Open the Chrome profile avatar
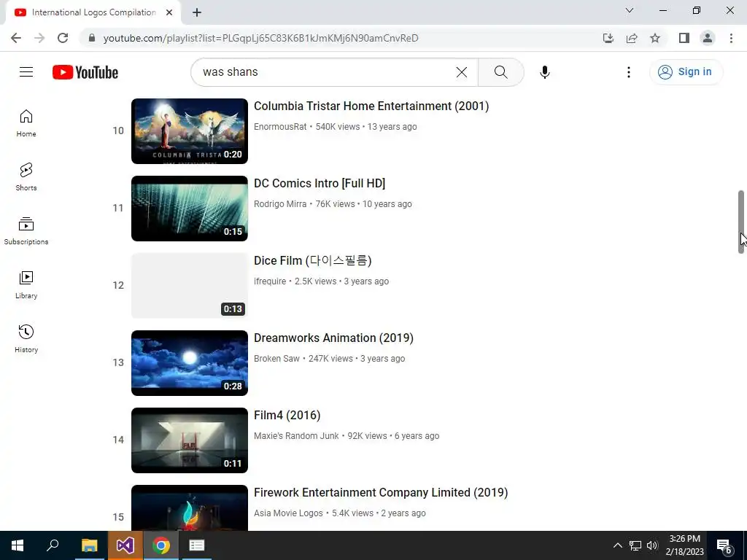The height and width of the screenshot is (560, 747). [708, 38]
